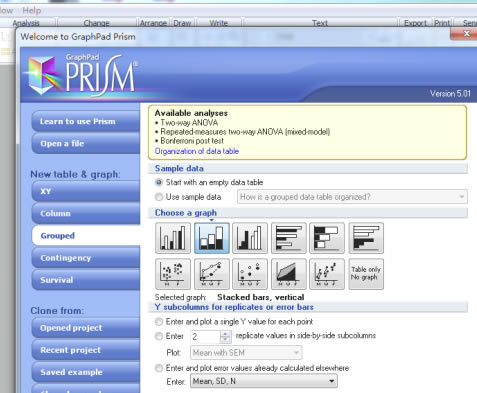Viewport: 477px width, 393px height.
Task: Click the Two-way ANOVA analysis text
Action: point(189,123)
